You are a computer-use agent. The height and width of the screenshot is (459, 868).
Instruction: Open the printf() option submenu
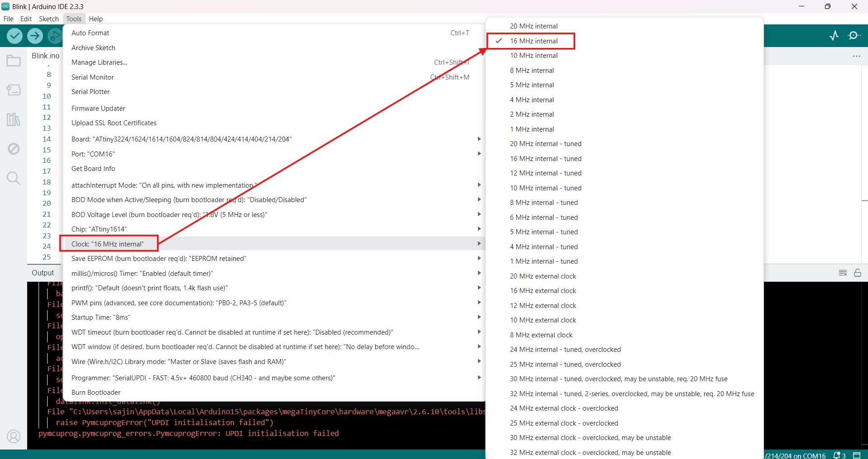[273, 288]
